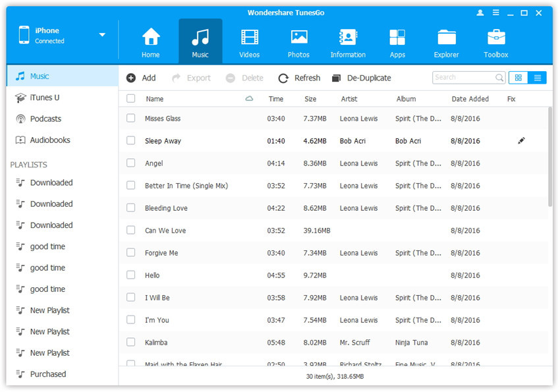Click the vertical scrollbar of song list
Viewport: 560px width, 392px height.
click(x=550, y=157)
